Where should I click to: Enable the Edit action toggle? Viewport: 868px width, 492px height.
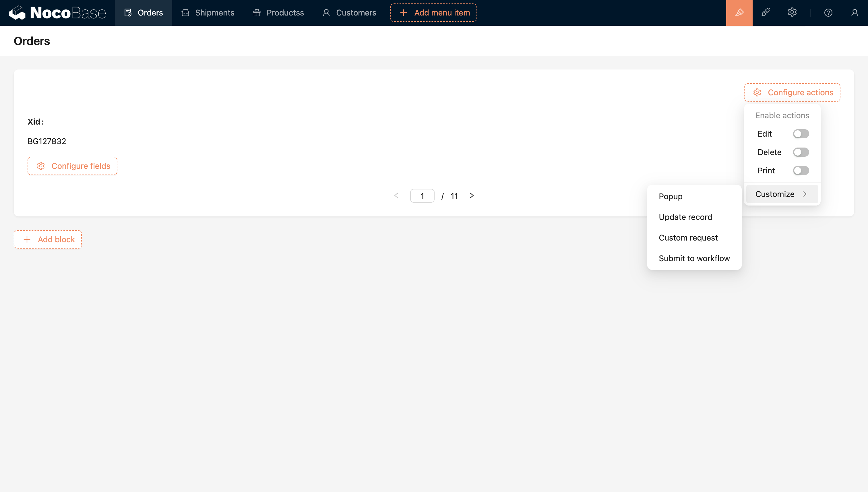801,134
